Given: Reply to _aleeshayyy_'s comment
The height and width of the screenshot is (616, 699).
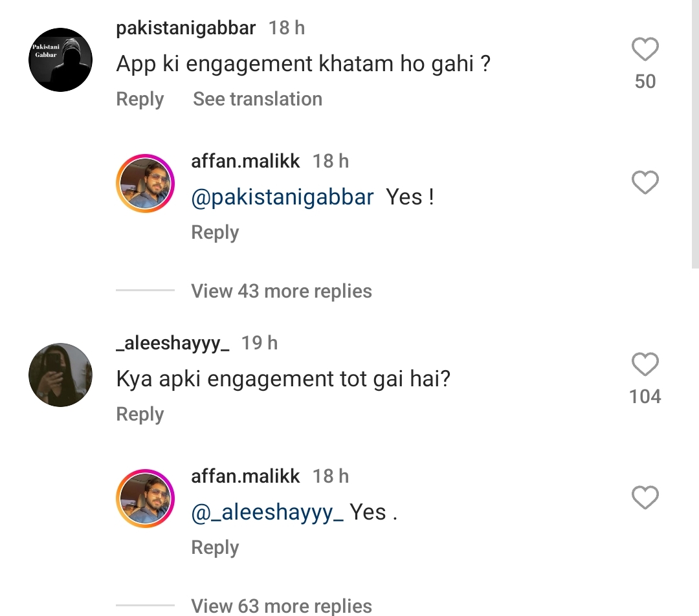Looking at the screenshot, I should (x=139, y=414).
